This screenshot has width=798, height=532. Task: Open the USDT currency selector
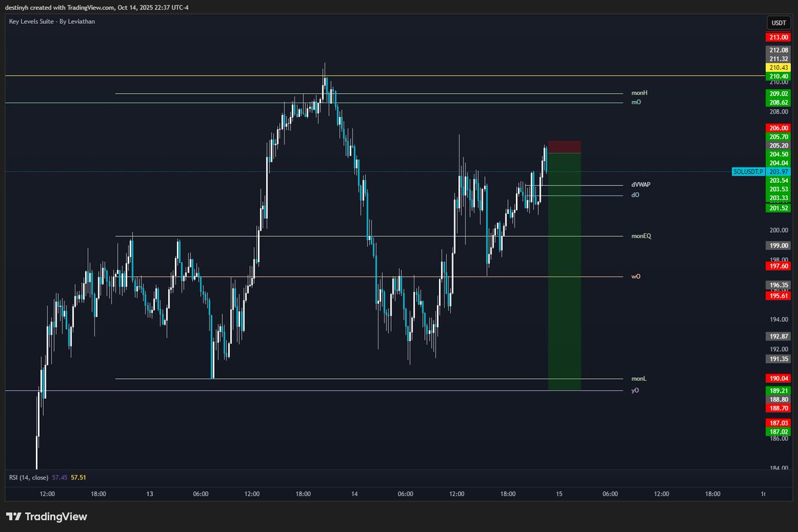(x=777, y=23)
